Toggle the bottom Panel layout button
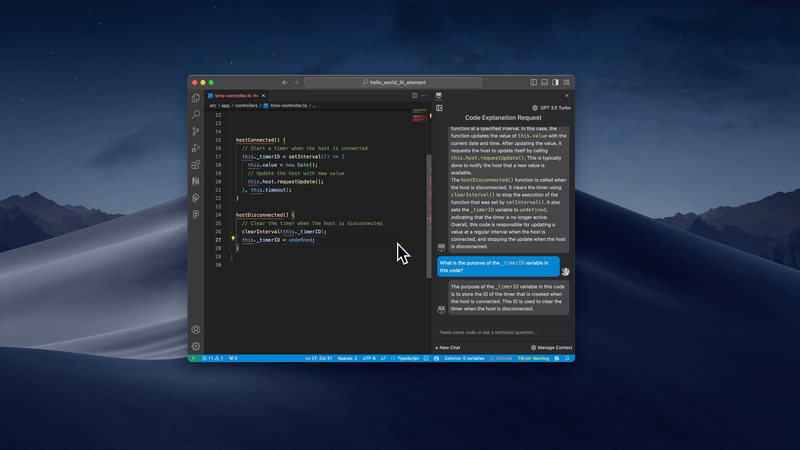Image resolution: width=800 pixels, height=450 pixels. [x=544, y=82]
